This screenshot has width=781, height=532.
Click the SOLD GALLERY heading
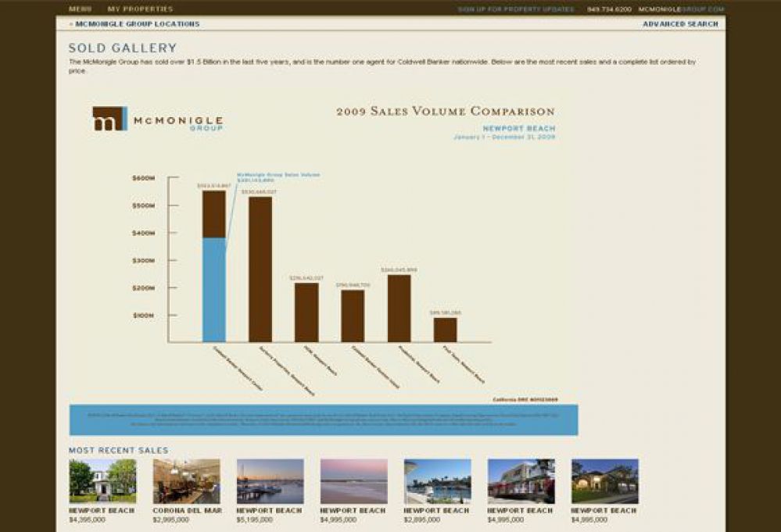(x=123, y=48)
